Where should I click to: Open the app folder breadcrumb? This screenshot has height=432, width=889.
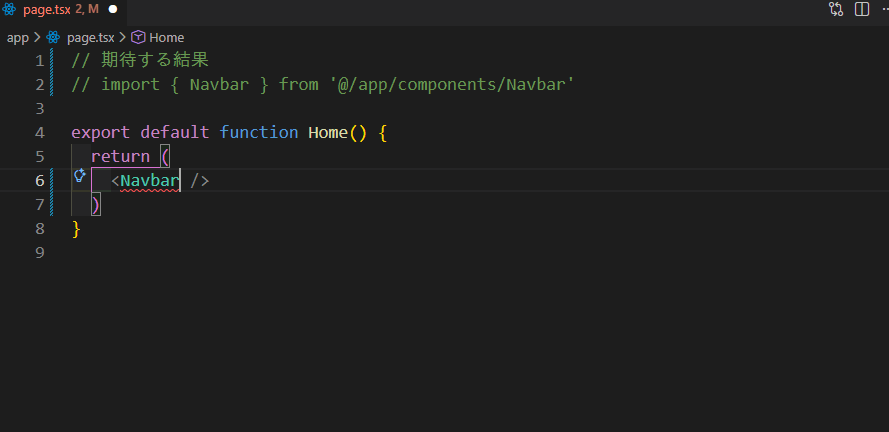point(17,37)
